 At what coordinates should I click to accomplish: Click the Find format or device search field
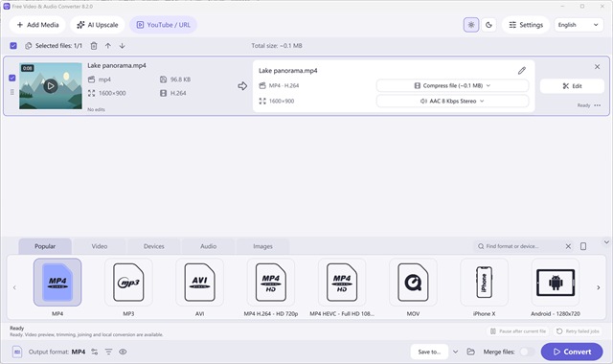click(518, 246)
